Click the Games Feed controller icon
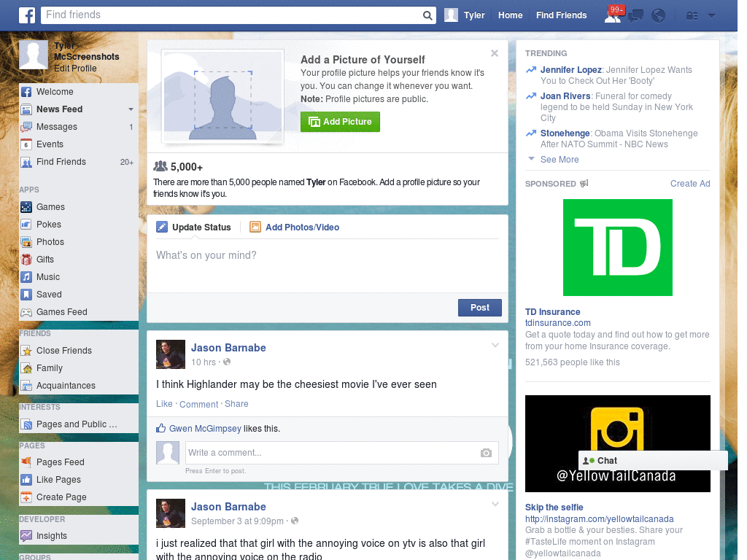Screen dimensions: 747x560 point(27,312)
